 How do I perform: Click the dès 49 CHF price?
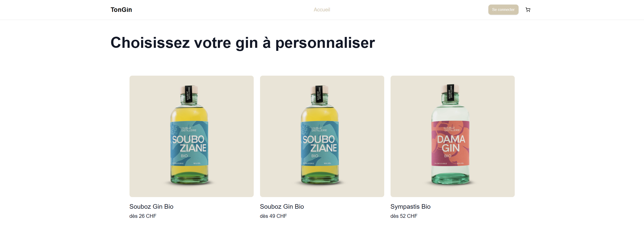point(273,216)
